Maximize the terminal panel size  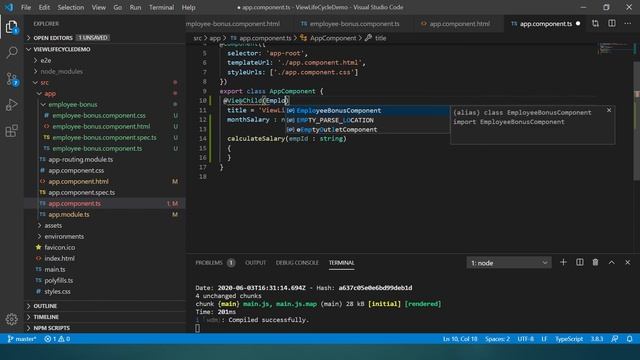point(611,262)
